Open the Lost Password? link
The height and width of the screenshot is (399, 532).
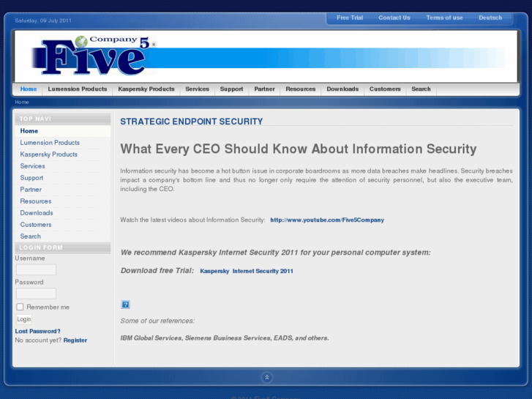pos(37,331)
